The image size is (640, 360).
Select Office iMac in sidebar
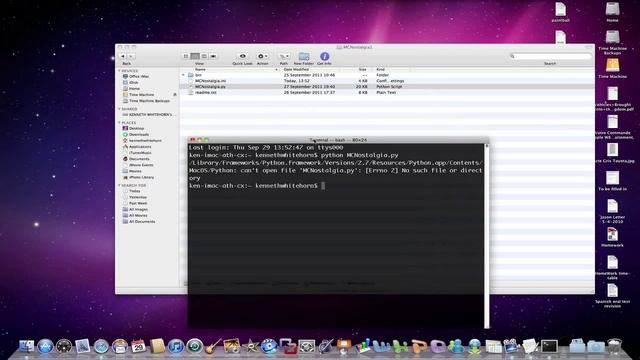click(136, 76)
